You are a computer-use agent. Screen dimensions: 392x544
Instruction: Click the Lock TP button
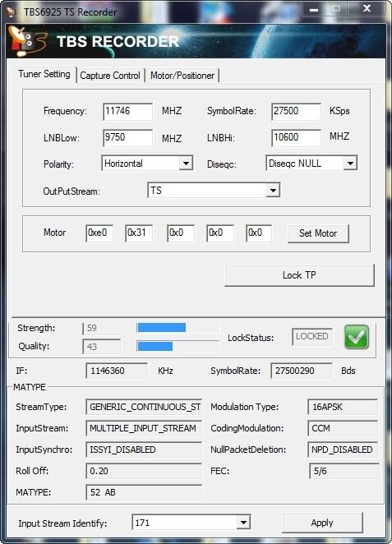pos(299,275)
